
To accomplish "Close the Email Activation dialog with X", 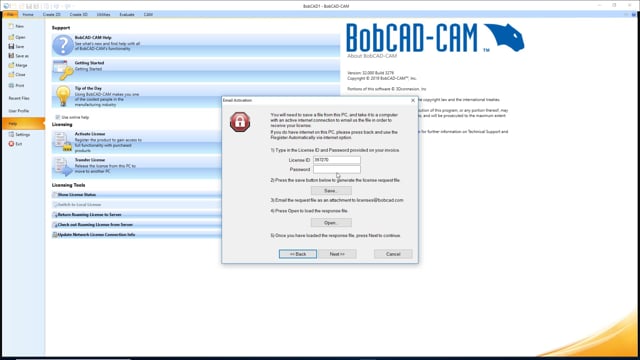I will pyautogui.click(x=413, y=100).
